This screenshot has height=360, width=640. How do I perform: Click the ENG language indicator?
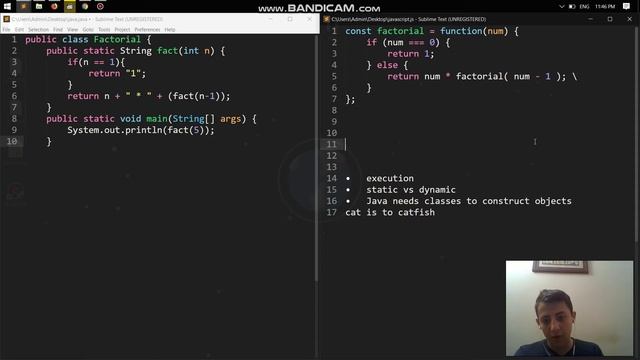584,7
